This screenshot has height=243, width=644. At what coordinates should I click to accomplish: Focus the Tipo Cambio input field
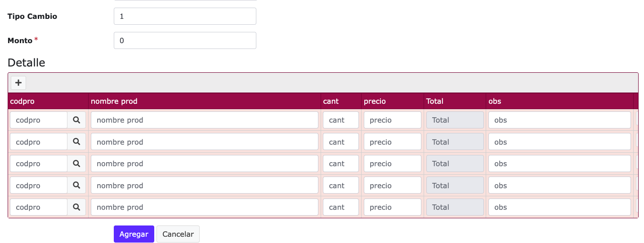click(x=185, y=16)
